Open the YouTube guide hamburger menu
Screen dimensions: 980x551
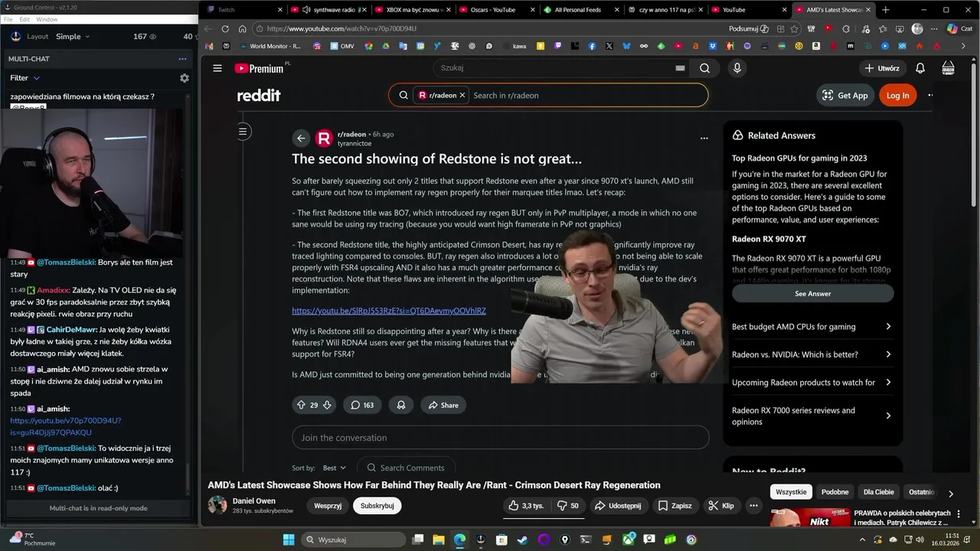[x=217, y=68]
